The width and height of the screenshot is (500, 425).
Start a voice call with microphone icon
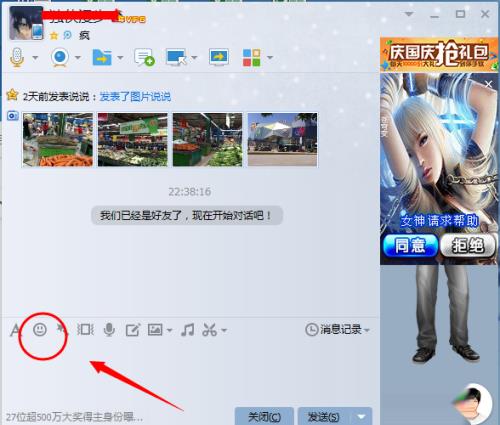click(17, 57)
